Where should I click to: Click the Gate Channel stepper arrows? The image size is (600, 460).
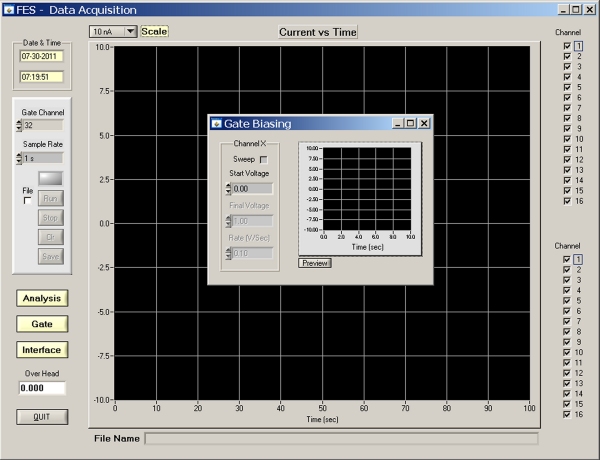tap(19, 126)
